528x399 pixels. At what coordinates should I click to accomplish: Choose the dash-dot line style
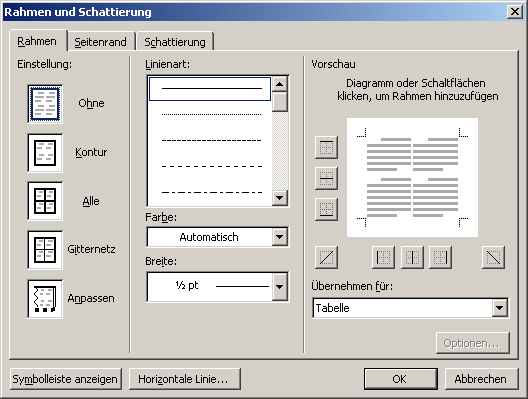(x=210, y=192)
